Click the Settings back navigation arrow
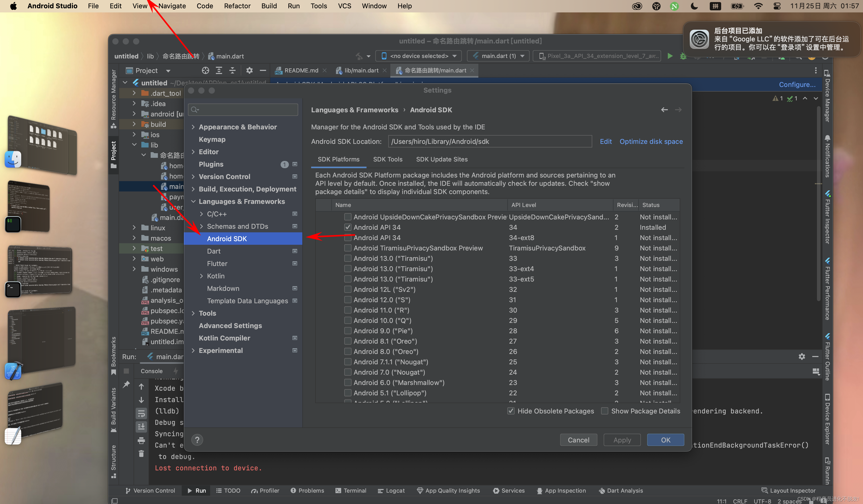 664,109
